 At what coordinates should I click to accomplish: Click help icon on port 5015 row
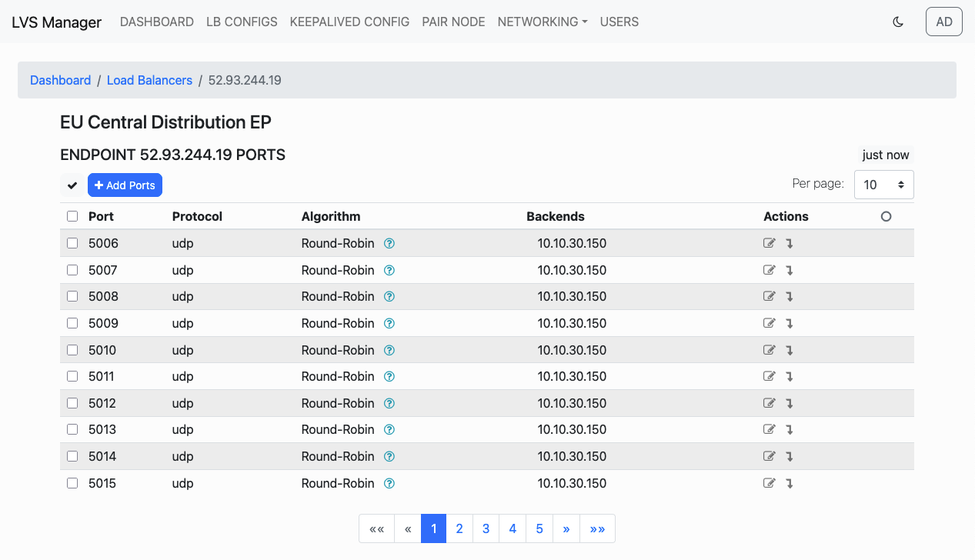tap(389, 484)
